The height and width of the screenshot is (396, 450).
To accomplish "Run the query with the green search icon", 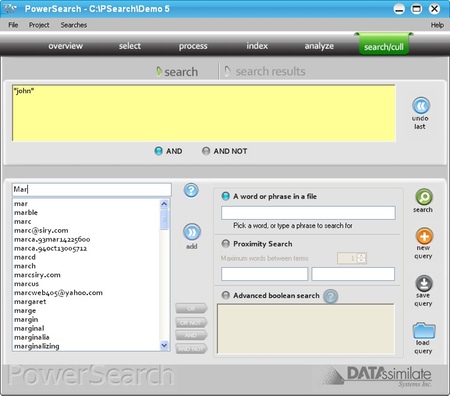I will (x=424, y=197).
